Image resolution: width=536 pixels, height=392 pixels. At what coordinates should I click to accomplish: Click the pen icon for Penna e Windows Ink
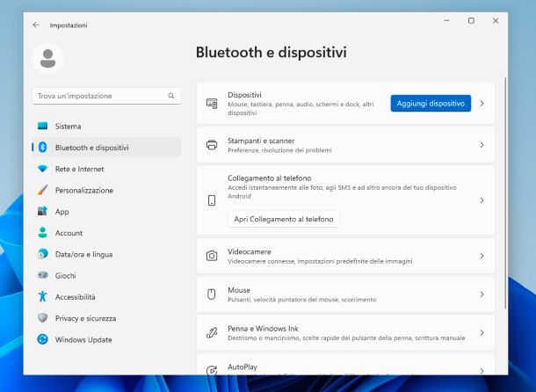(212, 332)
